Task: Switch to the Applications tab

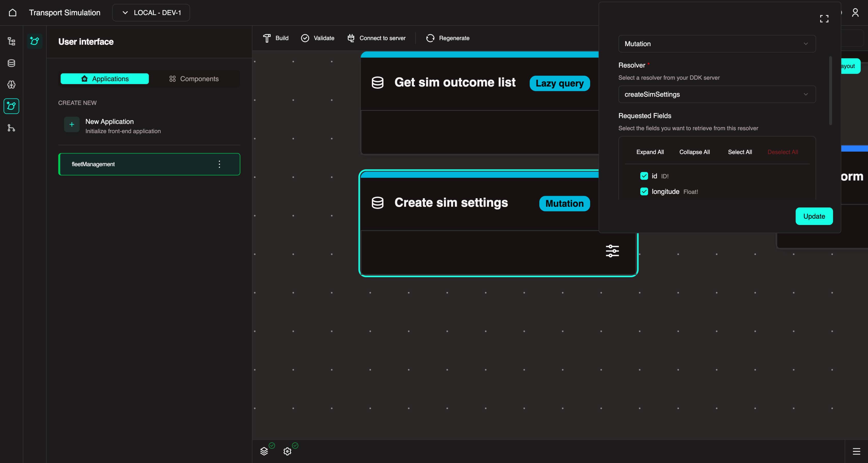Action: (x=105, y=79)
